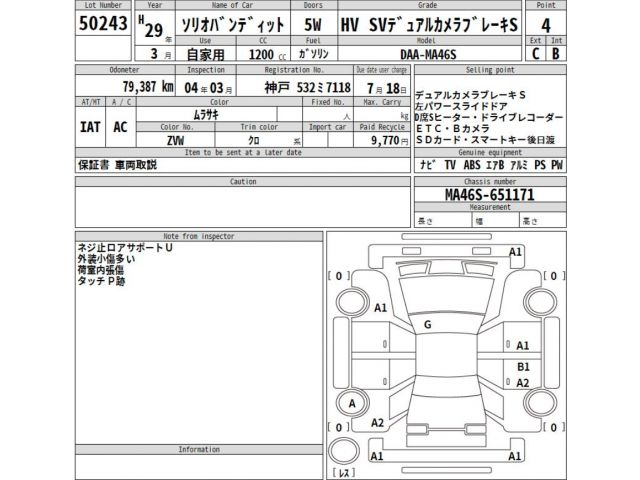Image resolution: width=640 pixels, height=480 pixels.
Task: Click the Selling point header
Action: [x=490, y=70]
